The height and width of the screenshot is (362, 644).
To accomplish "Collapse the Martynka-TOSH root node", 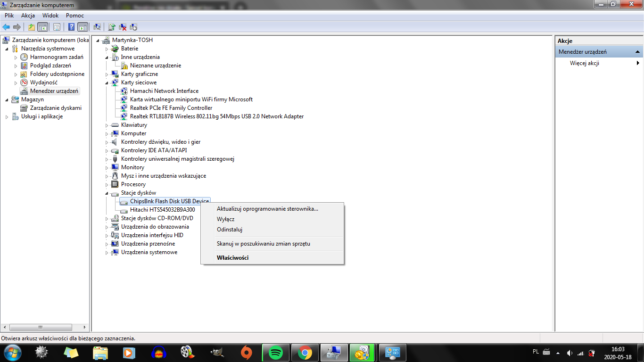I will pos(98,40).
